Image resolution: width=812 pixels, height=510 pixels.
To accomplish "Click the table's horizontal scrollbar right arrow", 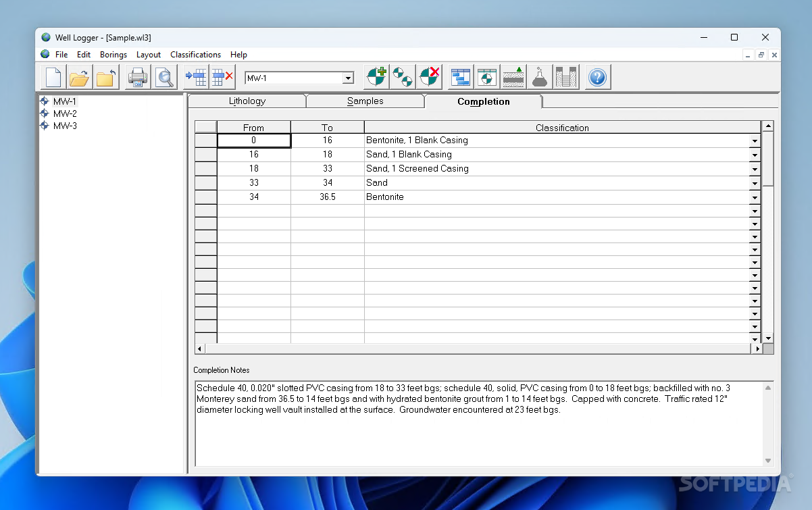I will point(757,349).
